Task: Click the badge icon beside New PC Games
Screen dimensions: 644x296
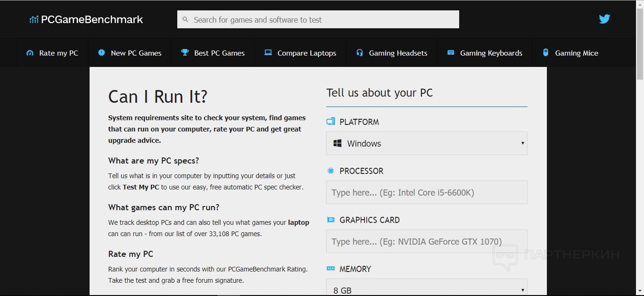Action: [x=101, y=53]
